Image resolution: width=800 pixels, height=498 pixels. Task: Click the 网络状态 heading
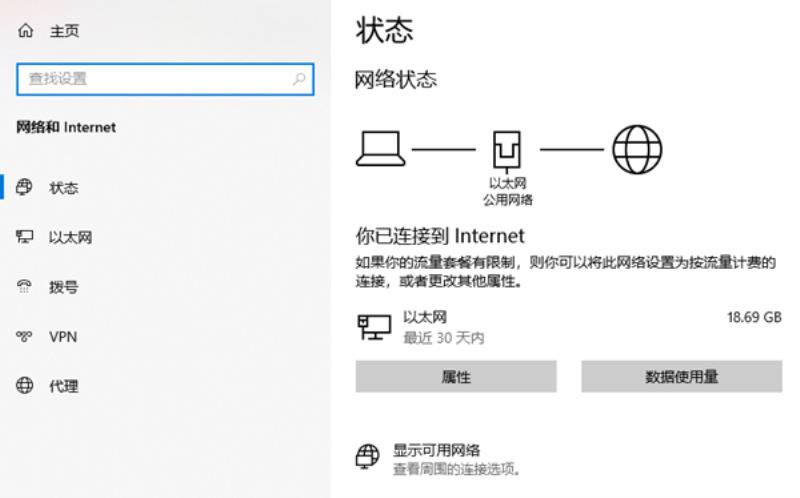click(396, 80)
